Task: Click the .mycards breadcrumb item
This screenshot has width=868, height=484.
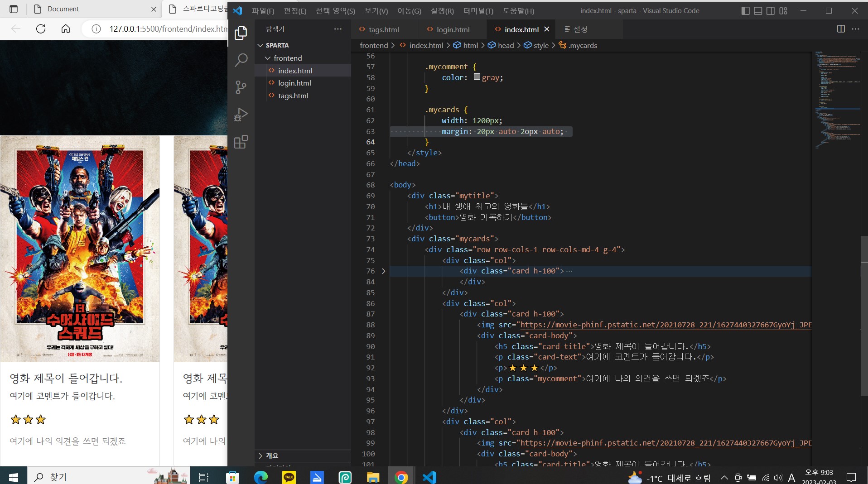Action: (x=578, y=45)
